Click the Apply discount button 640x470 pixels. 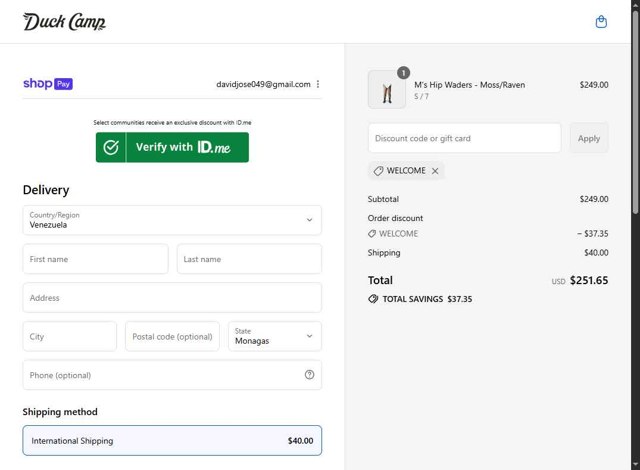(x=589, y=138)
